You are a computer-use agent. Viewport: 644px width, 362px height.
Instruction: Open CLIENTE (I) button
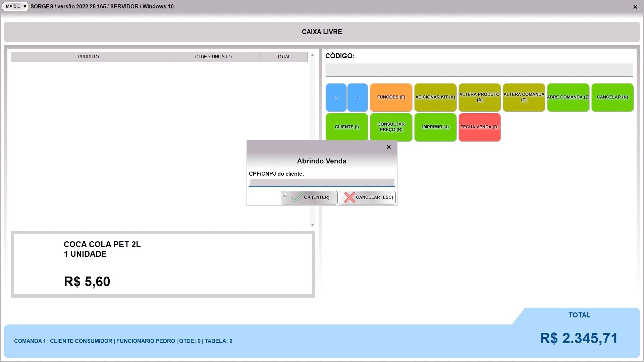(346, 127)
